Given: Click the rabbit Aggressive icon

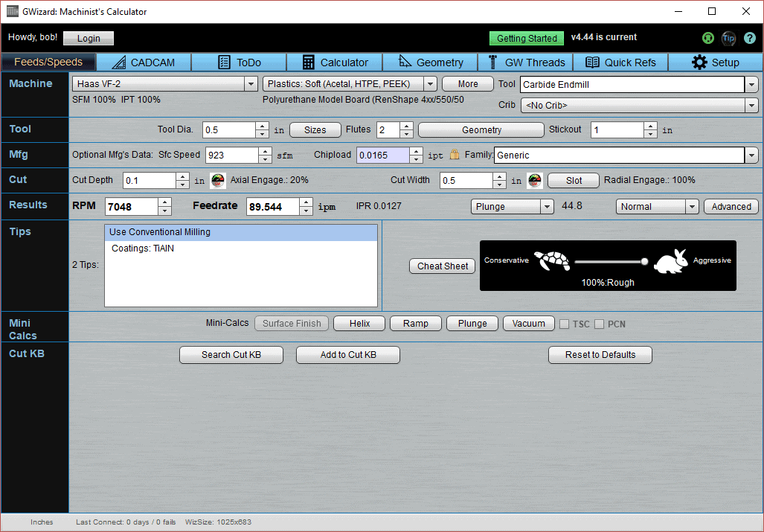Looking at the screenshot, I should (x=670, y=260).
